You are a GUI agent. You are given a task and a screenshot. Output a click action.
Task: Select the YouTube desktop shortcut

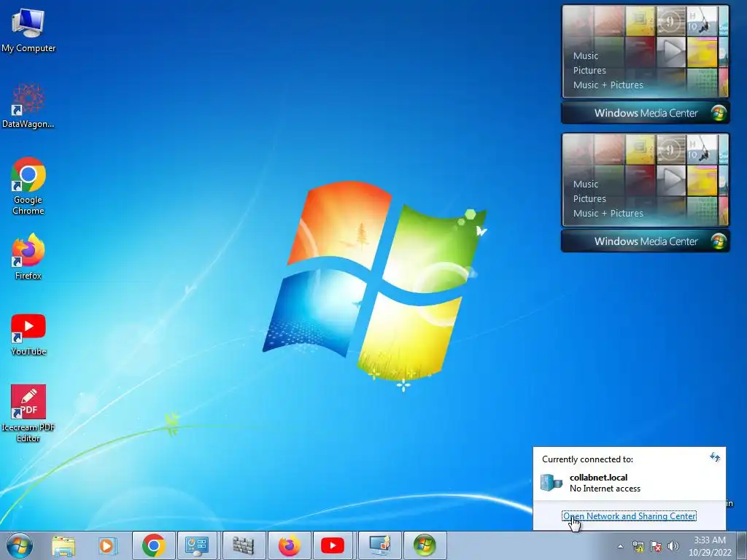28,335
